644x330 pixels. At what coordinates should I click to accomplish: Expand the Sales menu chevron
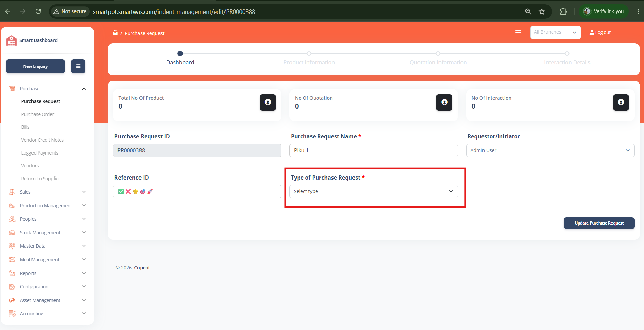click(x=84, y=192)
